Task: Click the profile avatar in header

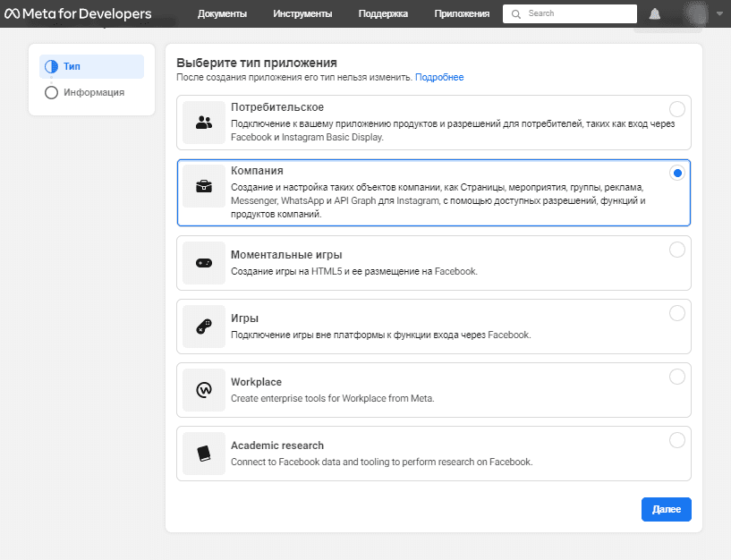Action: click(696, 13)
